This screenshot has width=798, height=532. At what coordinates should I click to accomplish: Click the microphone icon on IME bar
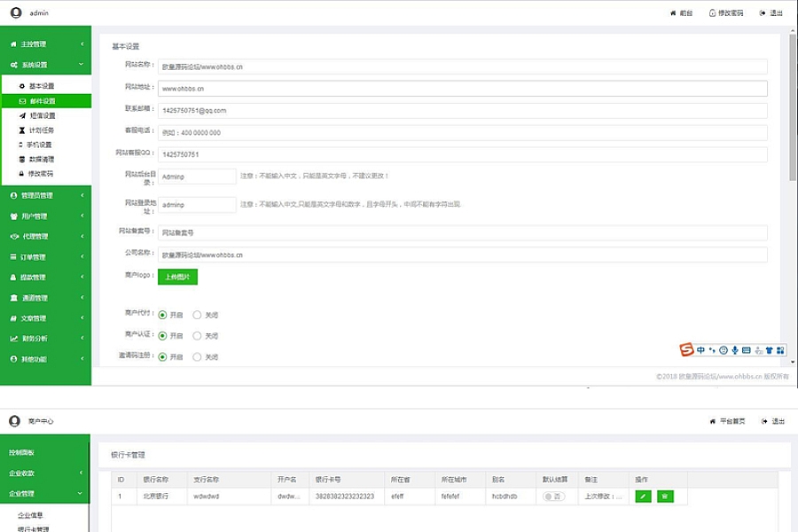pyautogui.click(x=735, y=350)
